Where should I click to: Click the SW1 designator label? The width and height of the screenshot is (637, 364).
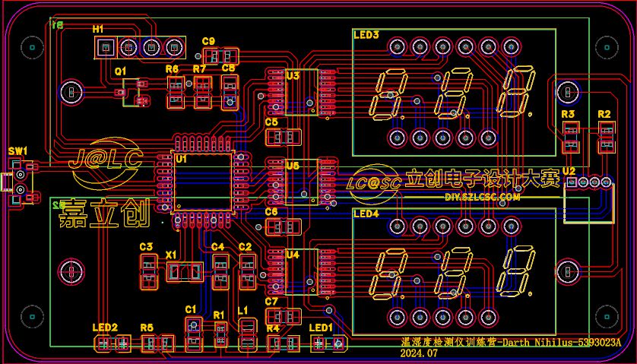point(17,151)
